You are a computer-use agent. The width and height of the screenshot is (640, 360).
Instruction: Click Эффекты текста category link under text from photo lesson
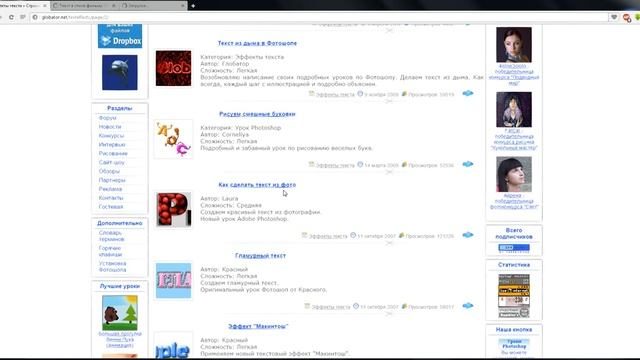click(328, 236)
